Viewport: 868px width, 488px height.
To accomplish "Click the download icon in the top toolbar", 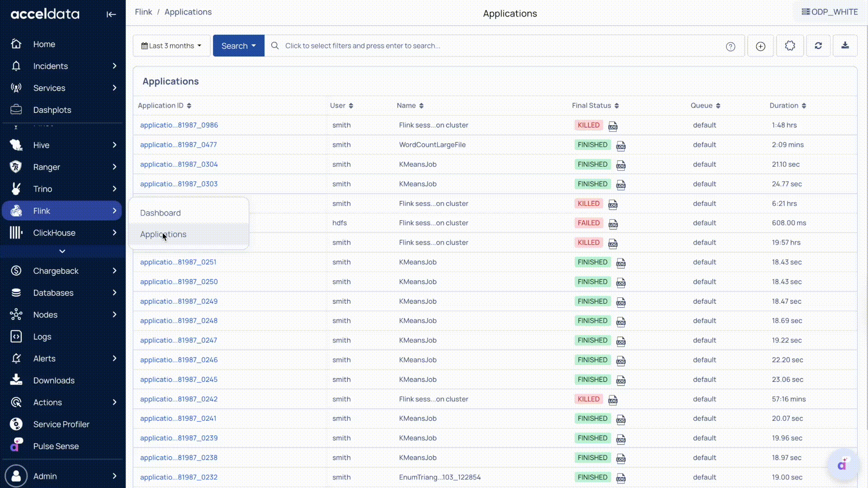I will (844, 46).
